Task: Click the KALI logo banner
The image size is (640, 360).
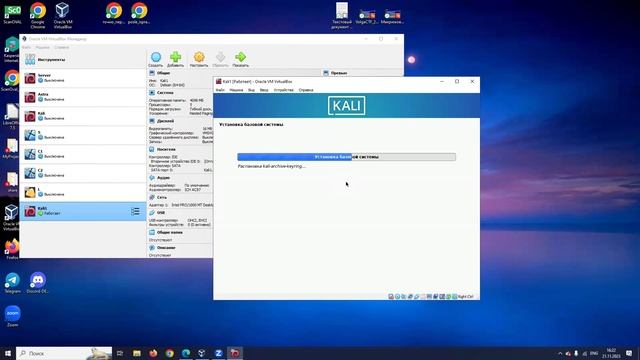Action: (x=347, y=106)
